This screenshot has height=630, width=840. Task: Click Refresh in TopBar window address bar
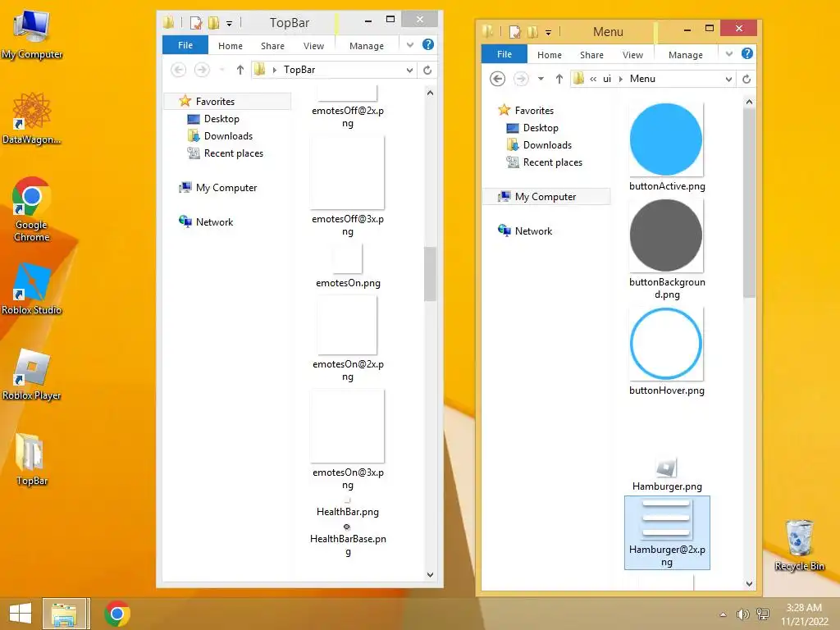[427, 71]
